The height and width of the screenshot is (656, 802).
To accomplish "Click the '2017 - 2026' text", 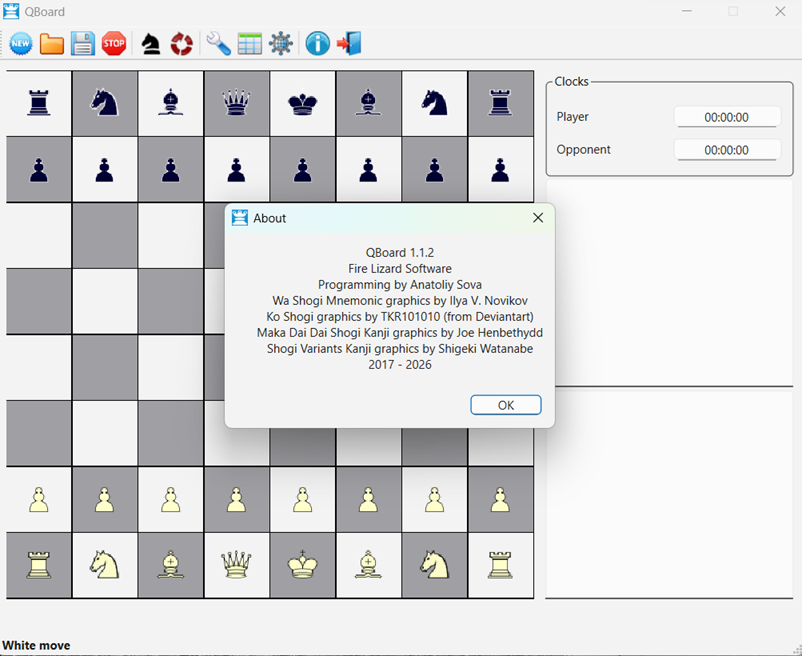I will pos(399,365).
